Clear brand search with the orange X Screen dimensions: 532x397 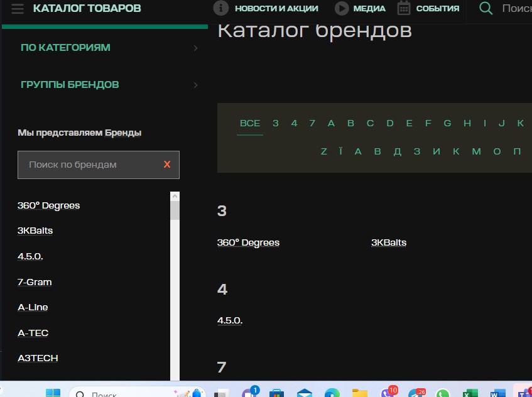(167, 165)
